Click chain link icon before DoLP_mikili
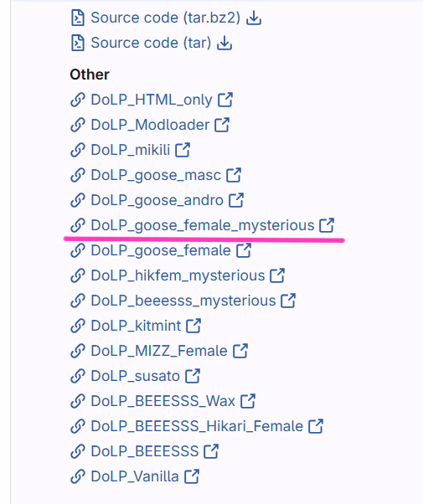Viewport: 423px width, 504px height. (78, 150)
